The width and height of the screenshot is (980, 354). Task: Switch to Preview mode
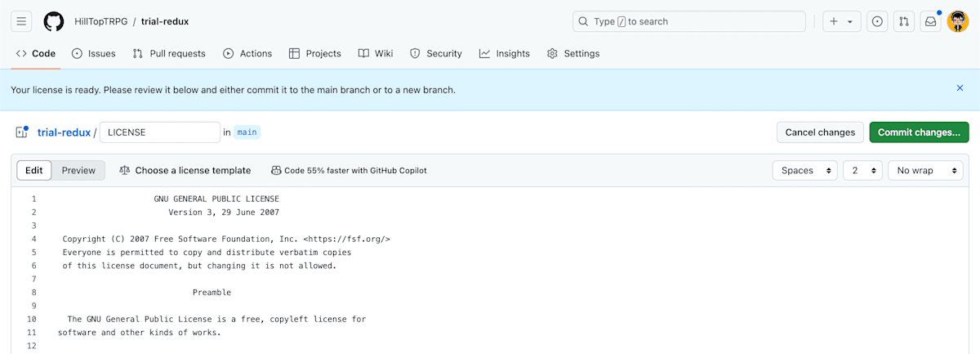pyautogui.click(x=79, y=170)
